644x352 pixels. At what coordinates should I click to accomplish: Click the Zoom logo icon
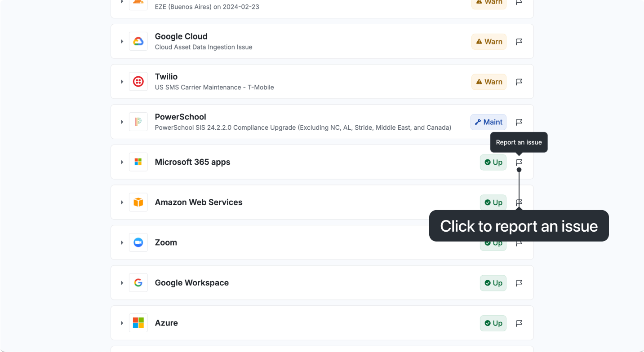[138, 242]
